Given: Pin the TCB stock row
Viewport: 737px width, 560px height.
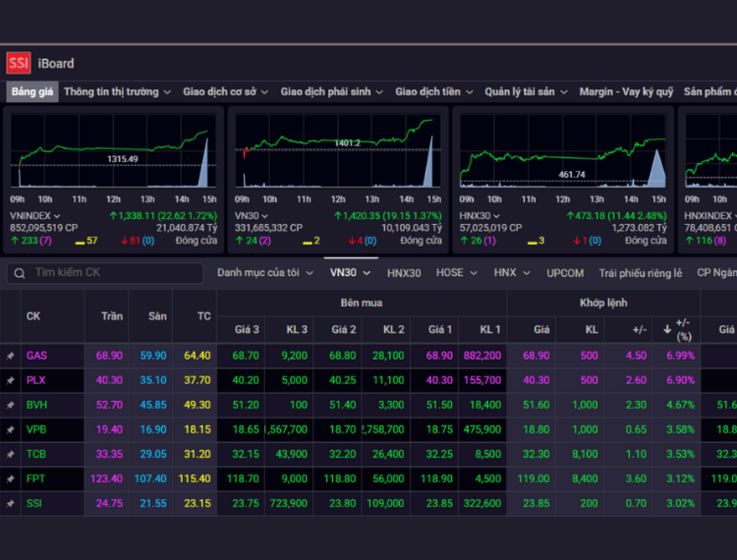Looking at the screenshot, I should click(x=10, y=454).
